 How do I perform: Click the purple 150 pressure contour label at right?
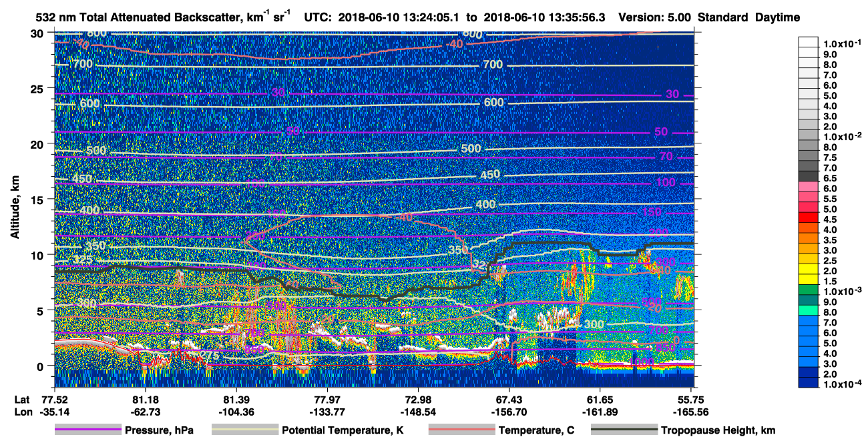point(652,212)
